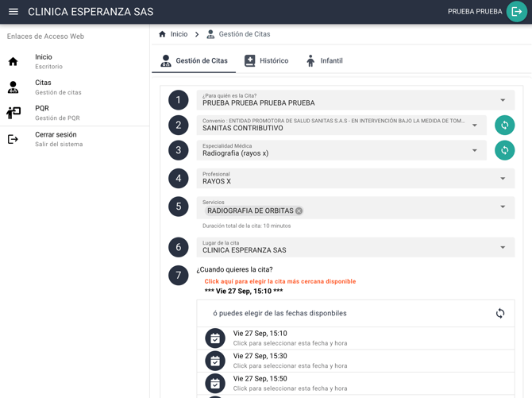
Task: Switch to the Infantil tab
Action: (x=324, y=60)
